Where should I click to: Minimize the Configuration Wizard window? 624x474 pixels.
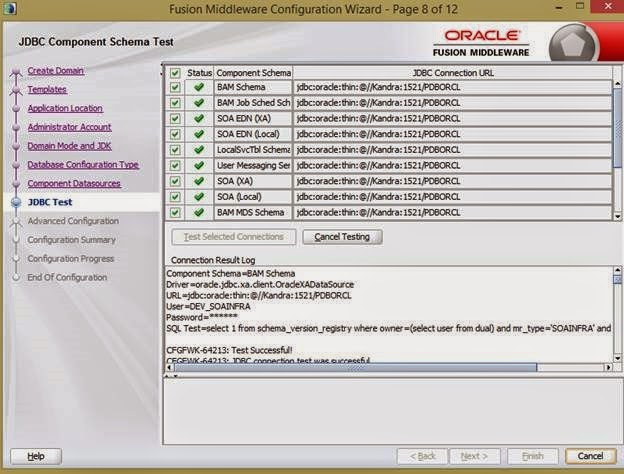(559, 7)
